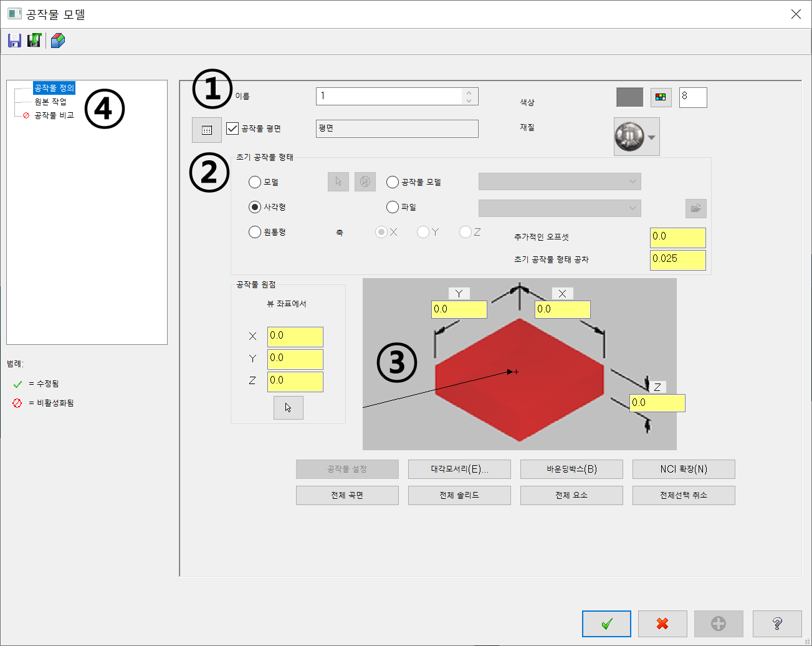
Task: Select the 공작물 모델 radio button
Action: tap(393, 182)
